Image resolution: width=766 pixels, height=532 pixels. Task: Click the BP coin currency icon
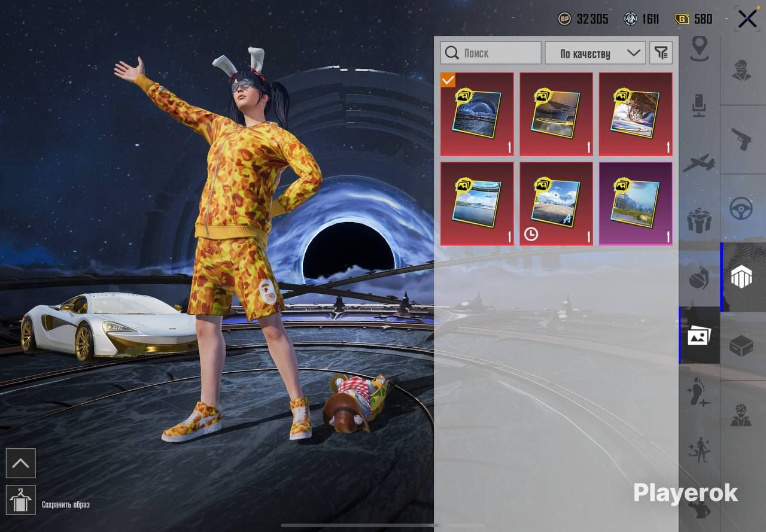[564, 19]
